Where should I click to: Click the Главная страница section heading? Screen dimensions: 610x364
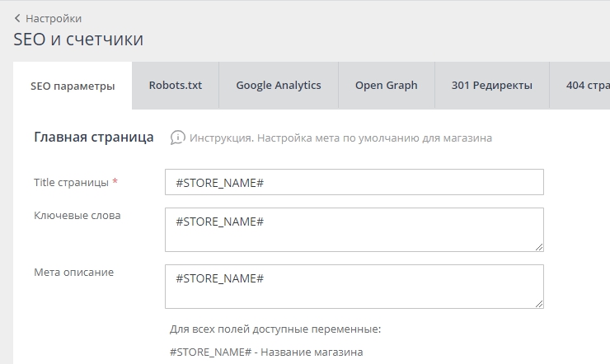pos(93,138)
